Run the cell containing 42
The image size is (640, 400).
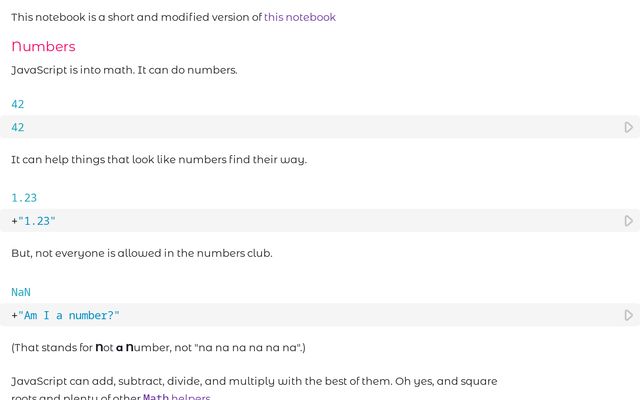pyautogui.click(x=628, y=127)
